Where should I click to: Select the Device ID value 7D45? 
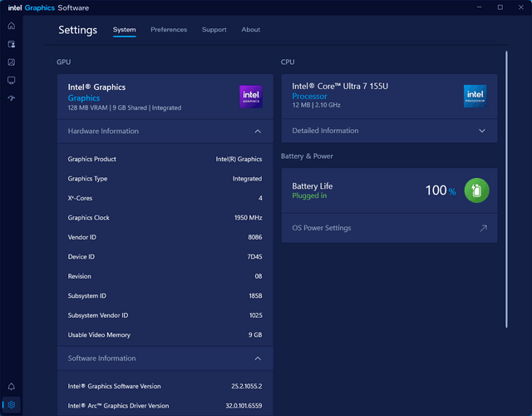point(254,257)
